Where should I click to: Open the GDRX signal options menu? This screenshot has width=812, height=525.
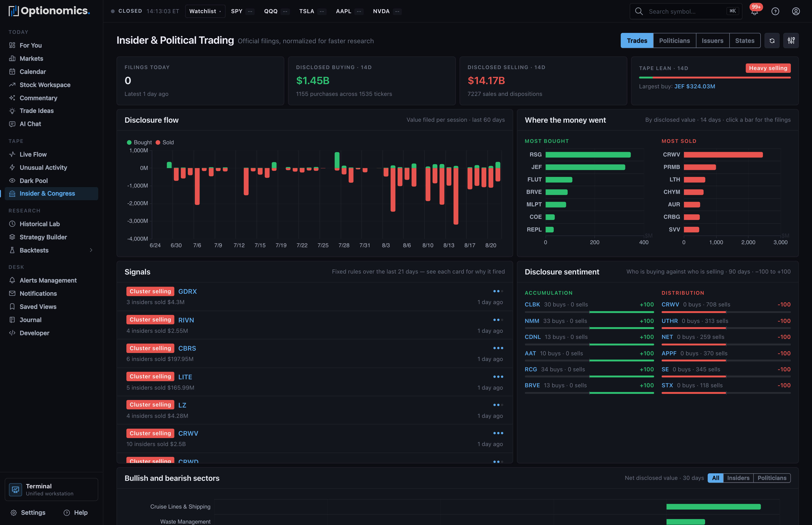(x=498, y=291)
